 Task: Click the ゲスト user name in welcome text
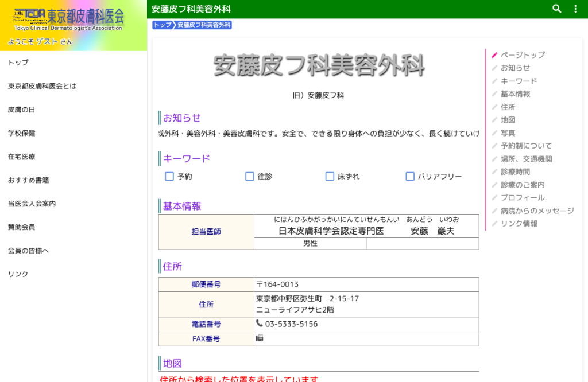pos(47,41)
